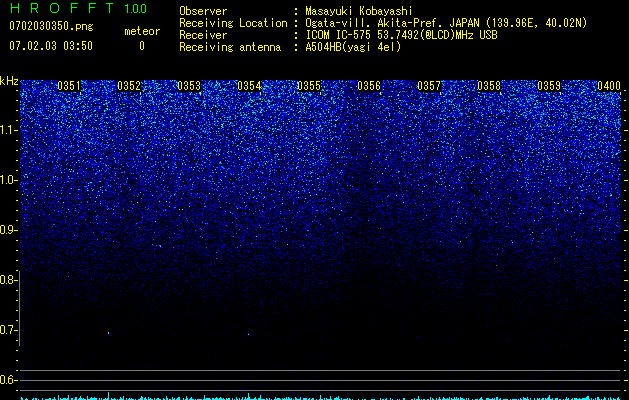Click the kHz axis unit label
This screenshot has height=400, width=629.
pos(9,81)
